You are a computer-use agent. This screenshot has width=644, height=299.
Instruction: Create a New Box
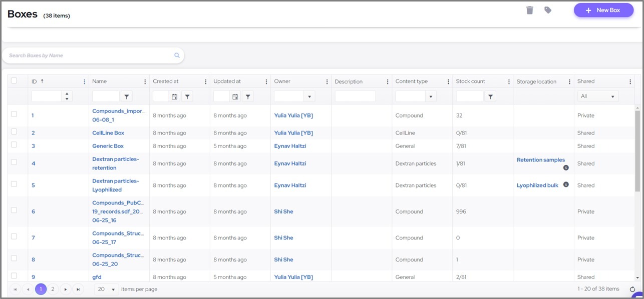[x=603, y=10]
